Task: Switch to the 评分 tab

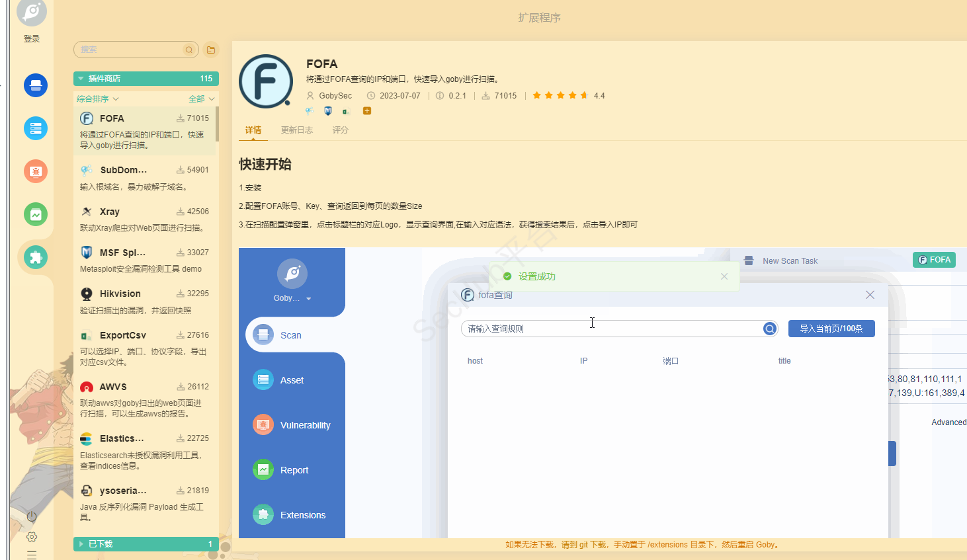Action: [x=340, y=130]
